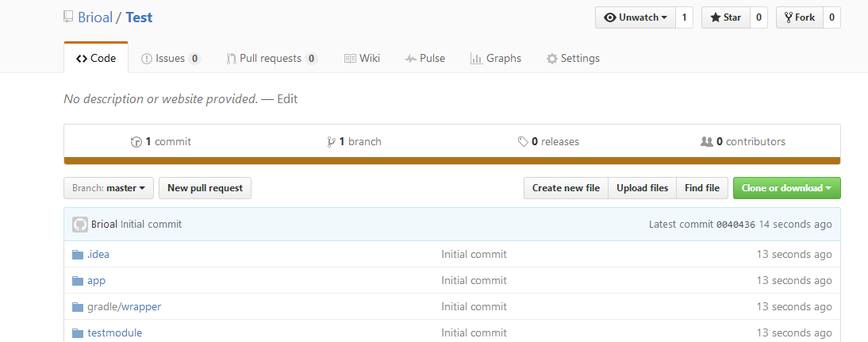View the 0 contributors link

pos(743,142)
